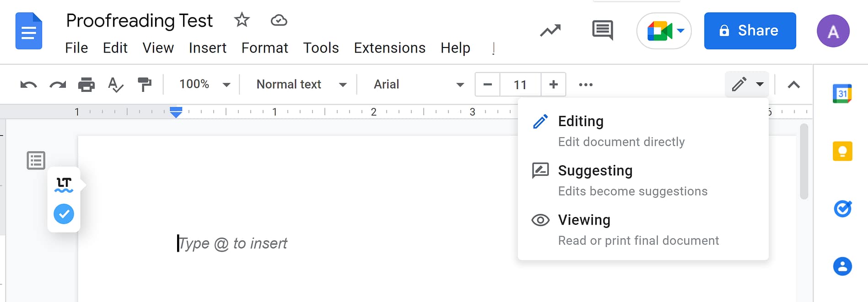The image size is (868, 302).
Task: Open the account avatar A
Action: (833, 31)
